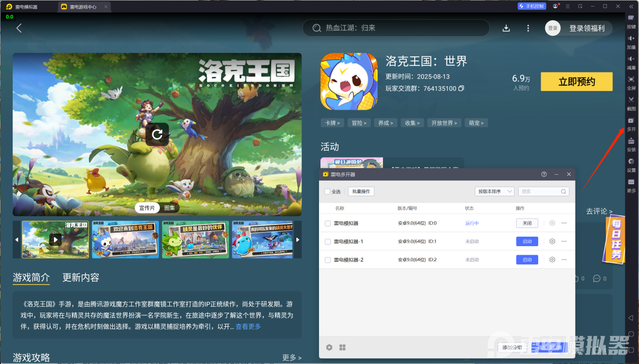Show the previous screenshot thumbnails with the left arrow

[17, 240]
